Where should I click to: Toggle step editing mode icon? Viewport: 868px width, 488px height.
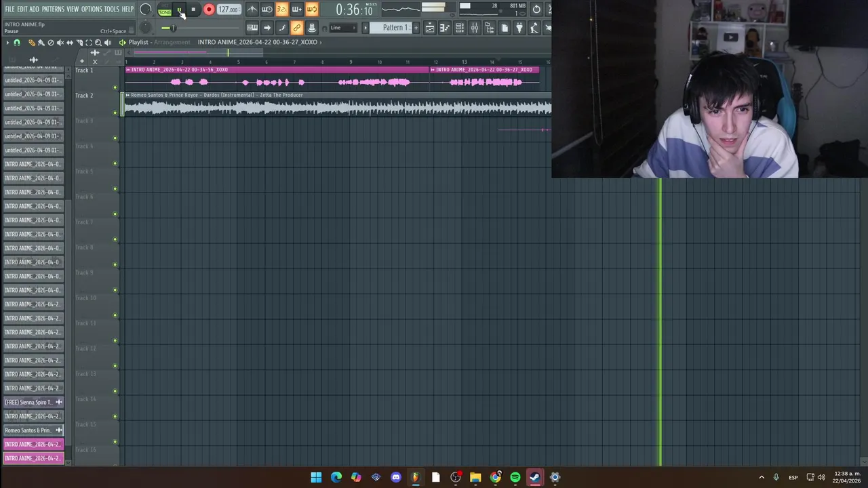pyautogui.click(x=282, y=28)
